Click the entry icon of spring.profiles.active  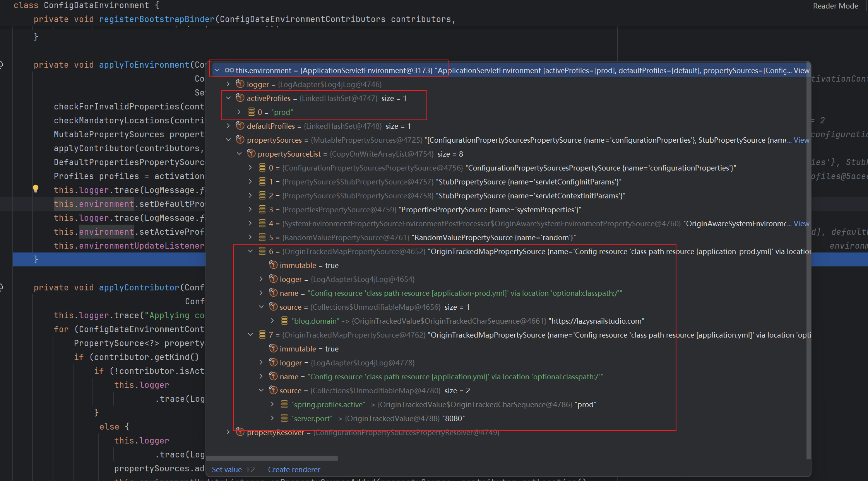click(x=284, y=404)
